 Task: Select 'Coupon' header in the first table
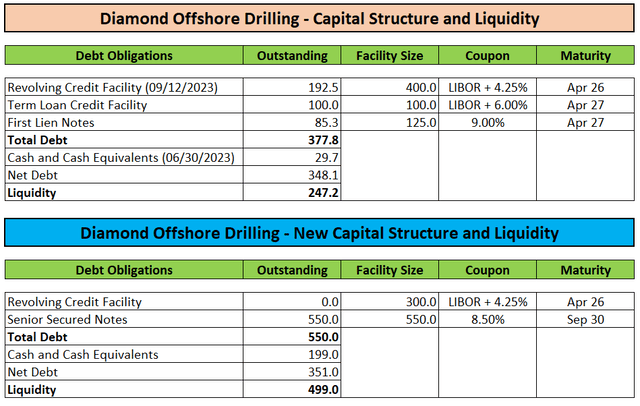click(487, 55)
